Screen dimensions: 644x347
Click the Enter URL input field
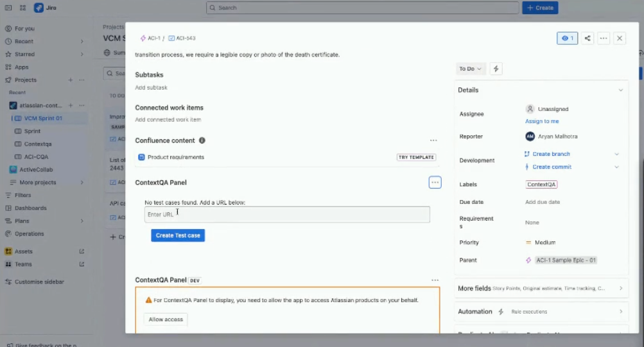tap(287, 214)
